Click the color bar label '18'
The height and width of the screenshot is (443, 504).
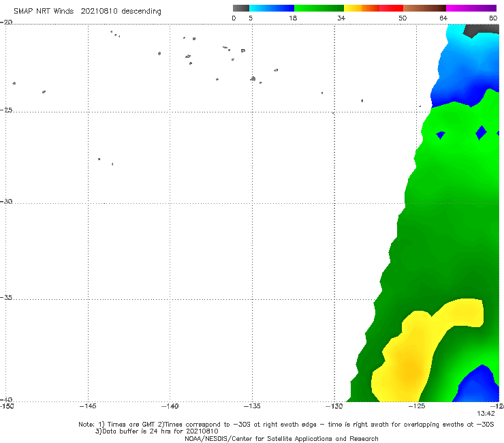(x=293, y=18)
